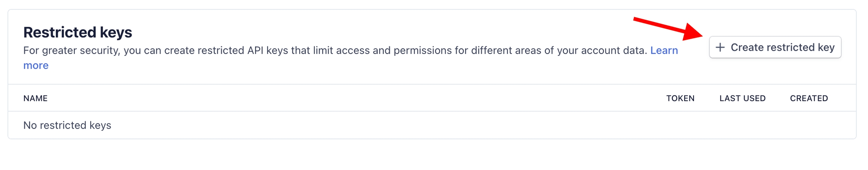The image size is (868, 170).
Task: Click the CREATED column header
Action: (x=809, y=98)
